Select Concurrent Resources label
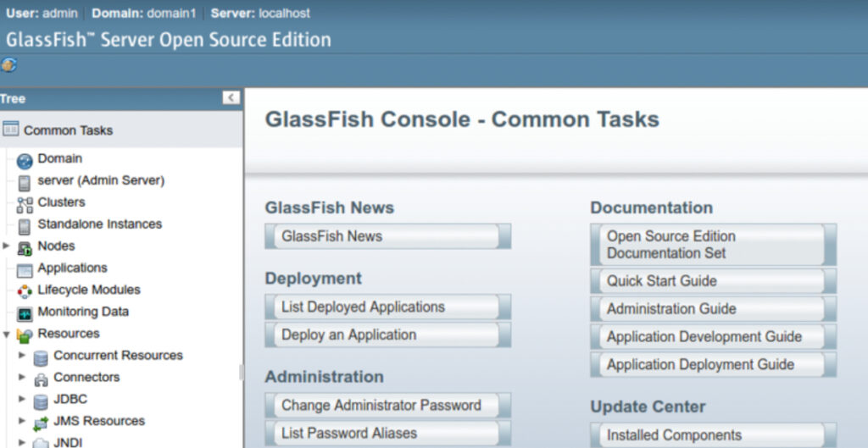 118,355
